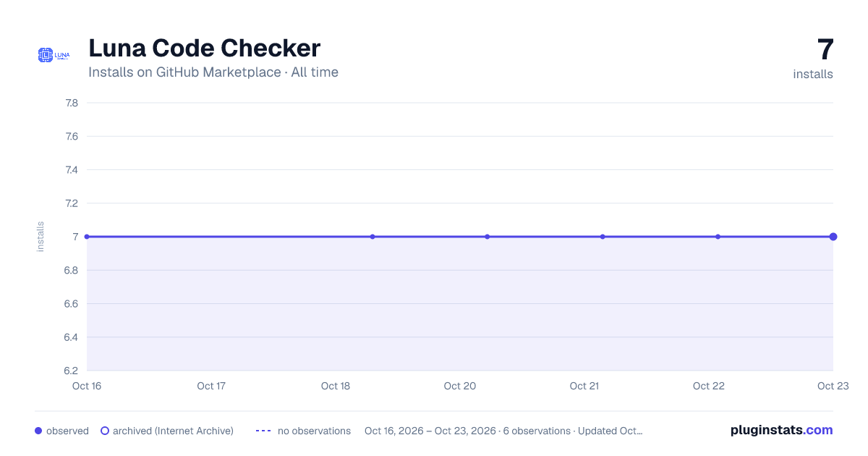Click the date range and observations summary text
This screenshot has height=456, width=868.
(x=503, y=431)
